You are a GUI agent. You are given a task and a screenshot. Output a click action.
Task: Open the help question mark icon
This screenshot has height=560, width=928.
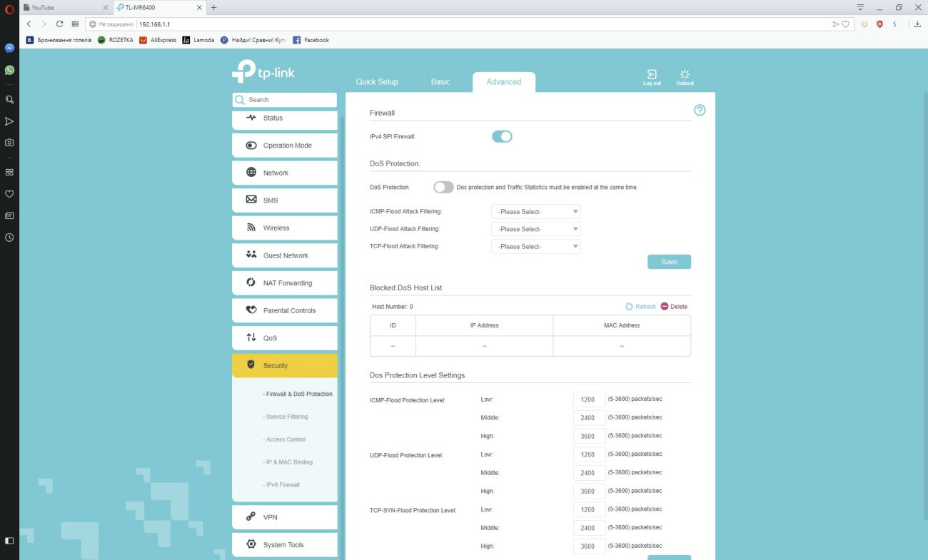coord(700,111)
